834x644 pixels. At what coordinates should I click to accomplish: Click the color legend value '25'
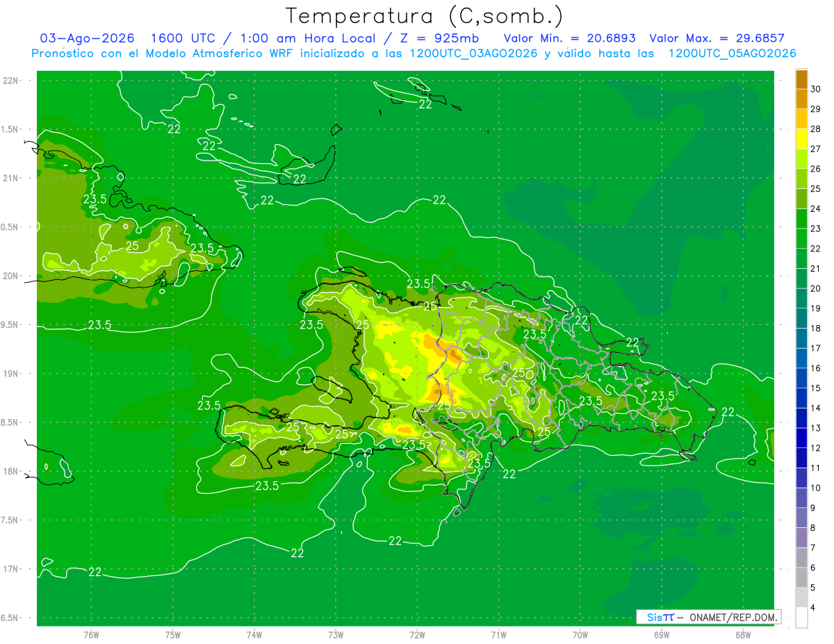[816, 189]
